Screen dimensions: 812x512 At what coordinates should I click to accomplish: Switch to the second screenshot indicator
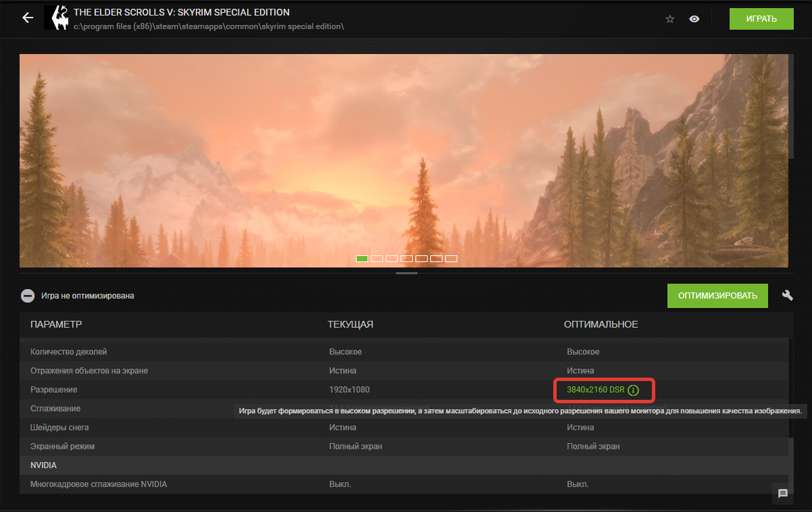(377, 259)
